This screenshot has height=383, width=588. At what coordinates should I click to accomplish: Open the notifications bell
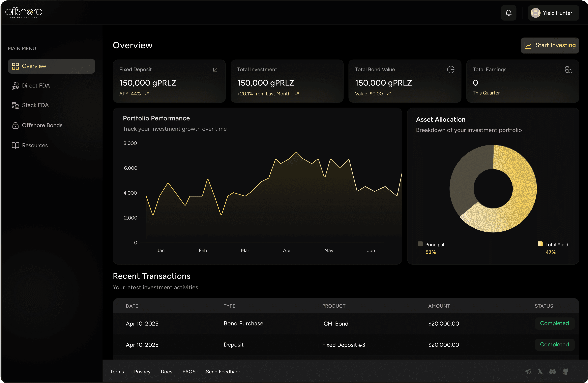coord(508,13)
